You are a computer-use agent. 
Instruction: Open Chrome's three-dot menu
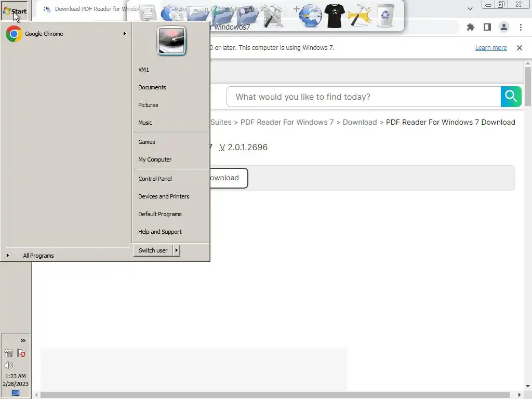click(x=521, y=27)
